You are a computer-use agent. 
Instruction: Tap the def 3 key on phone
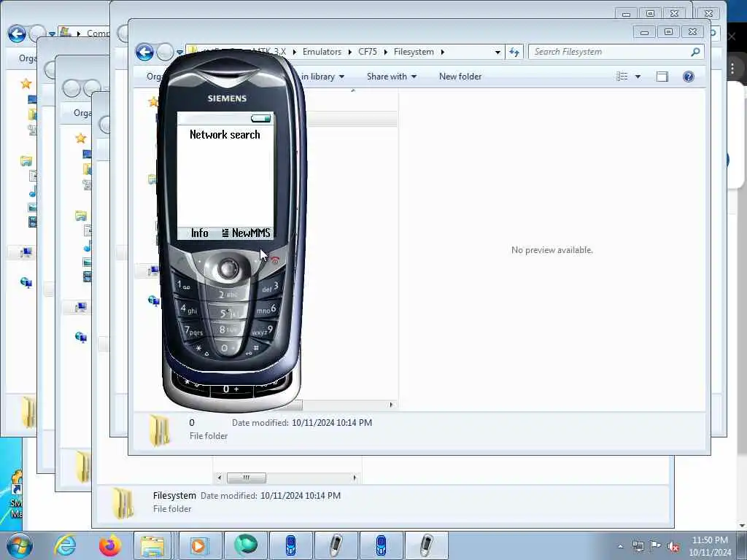point(270,287)
